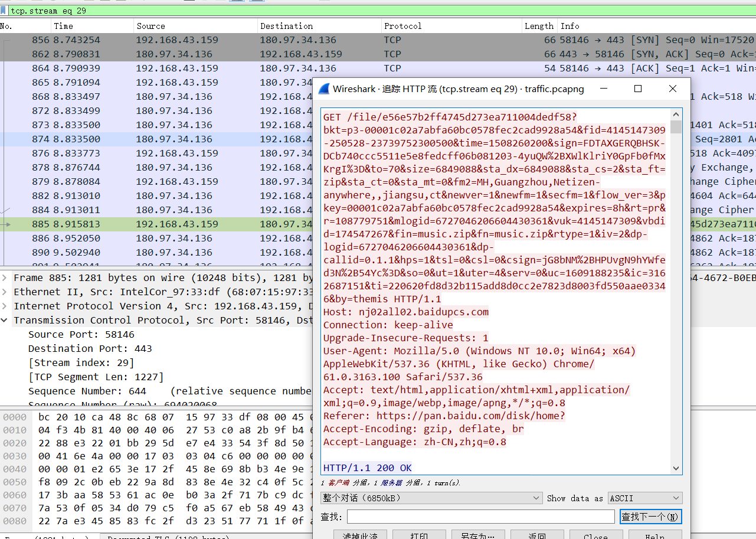Sort packets by the Info column header
The height and width of the screenshot is (539, 756).
tap(657, 26)
